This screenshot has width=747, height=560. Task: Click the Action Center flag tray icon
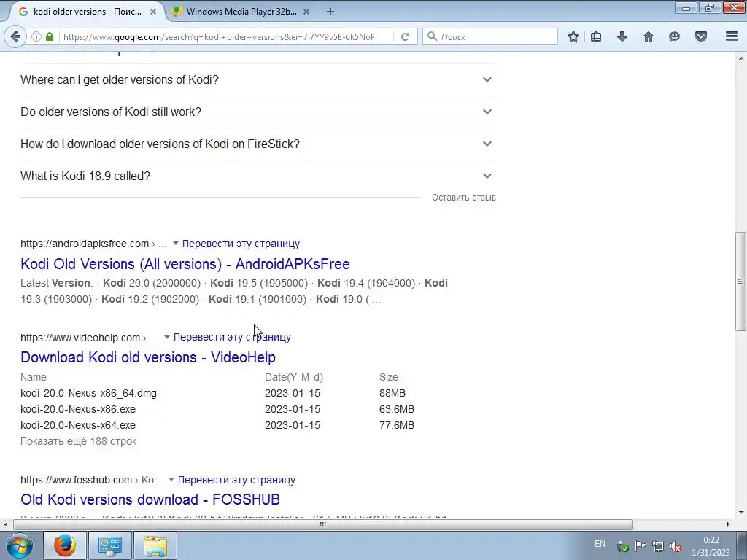click(x=640, y=546)
